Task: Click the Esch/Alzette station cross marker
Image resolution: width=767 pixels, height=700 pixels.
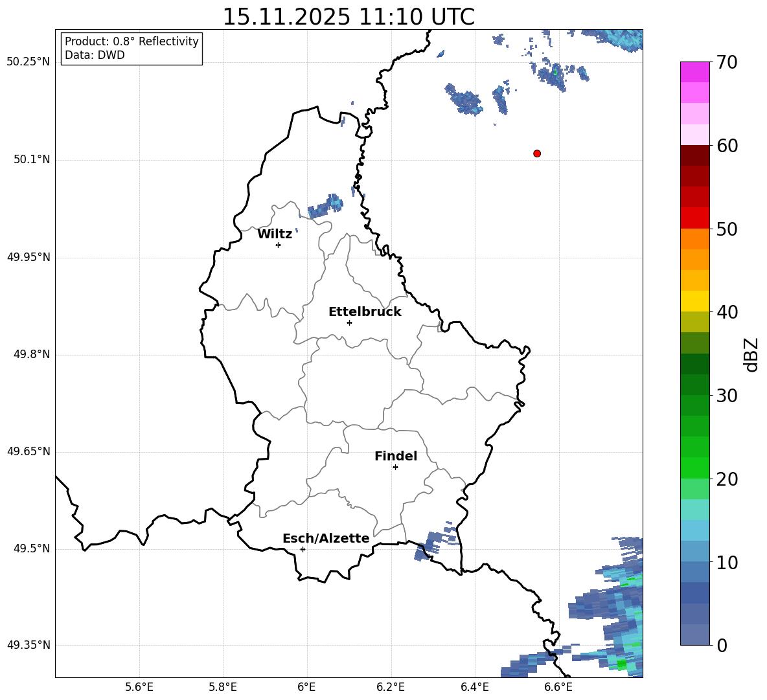Action: [303, 549]
